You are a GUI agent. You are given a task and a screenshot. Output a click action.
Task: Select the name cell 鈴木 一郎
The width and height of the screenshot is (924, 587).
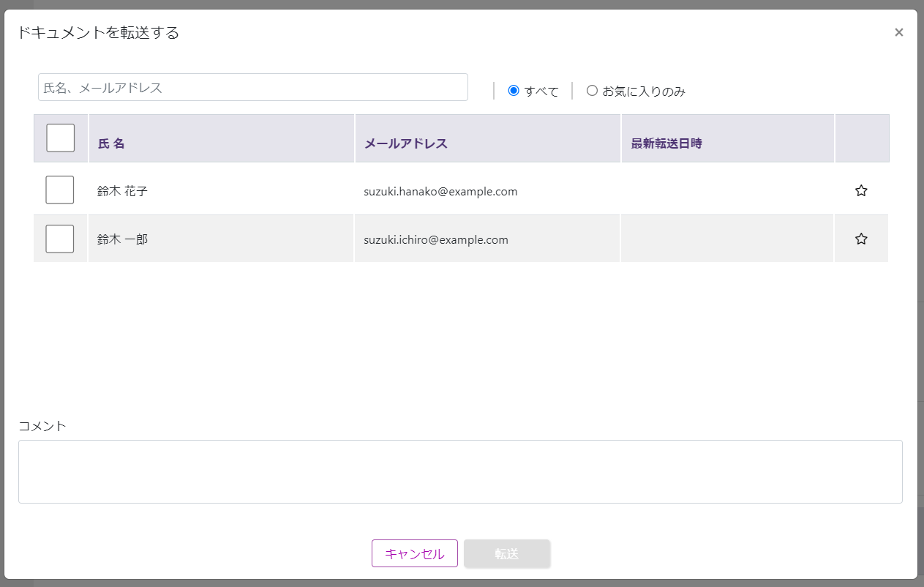pyautogui.click(x=122, y=239)
